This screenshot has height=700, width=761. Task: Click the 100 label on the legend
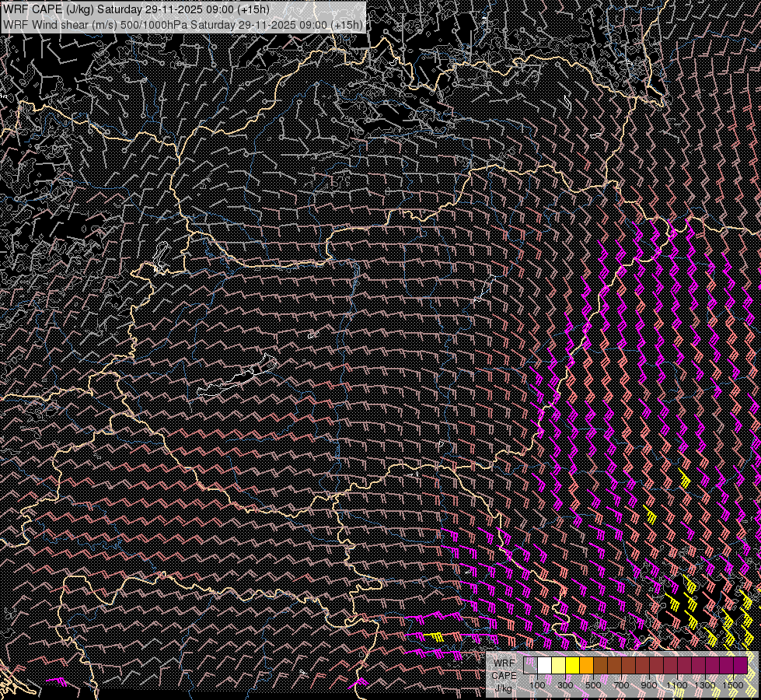tap(537, 684)
